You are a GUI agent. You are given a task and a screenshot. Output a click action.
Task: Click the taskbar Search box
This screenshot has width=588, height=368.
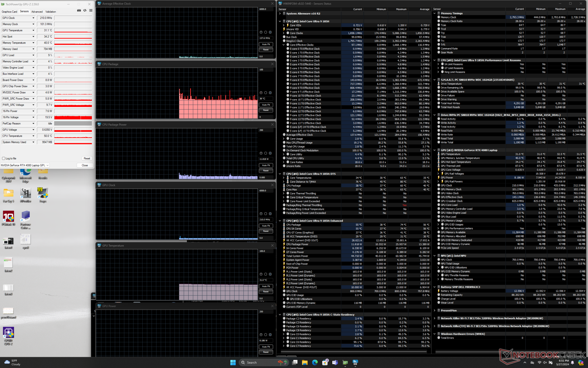pyautogui.click(x=257, y=362)
